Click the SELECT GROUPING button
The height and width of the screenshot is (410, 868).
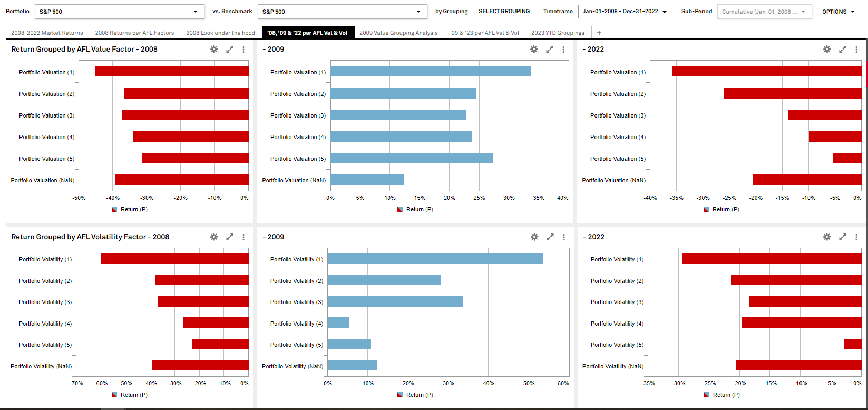coord(504,12)
